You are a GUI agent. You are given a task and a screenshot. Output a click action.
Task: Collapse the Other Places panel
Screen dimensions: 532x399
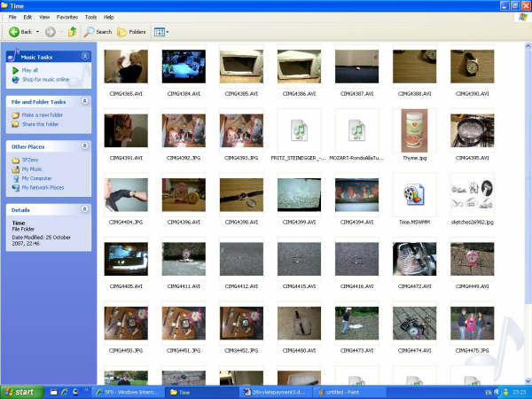click(x=84, y=146)
